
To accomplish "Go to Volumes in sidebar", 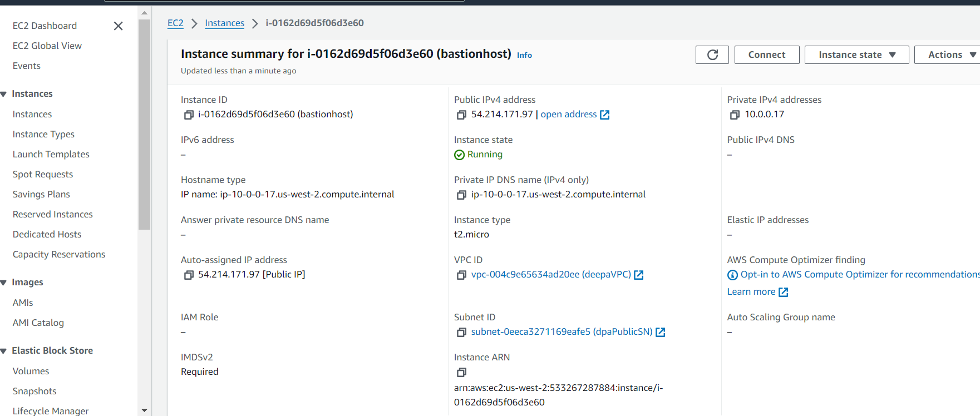I will coord(31,371).
